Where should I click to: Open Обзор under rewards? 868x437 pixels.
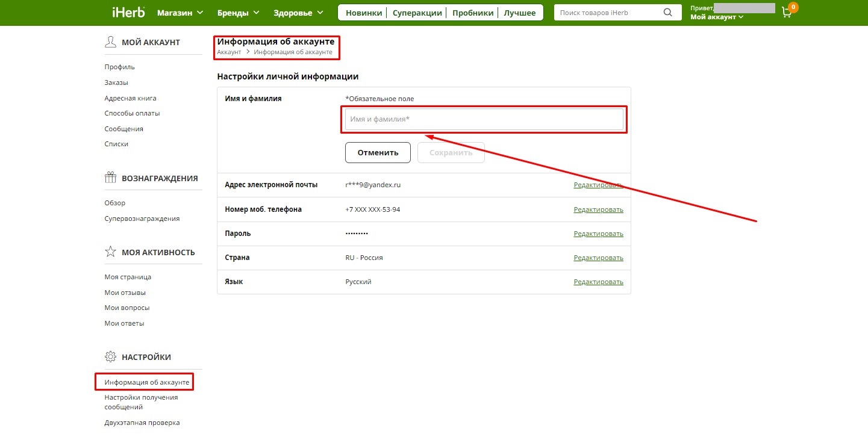point(115,203)
